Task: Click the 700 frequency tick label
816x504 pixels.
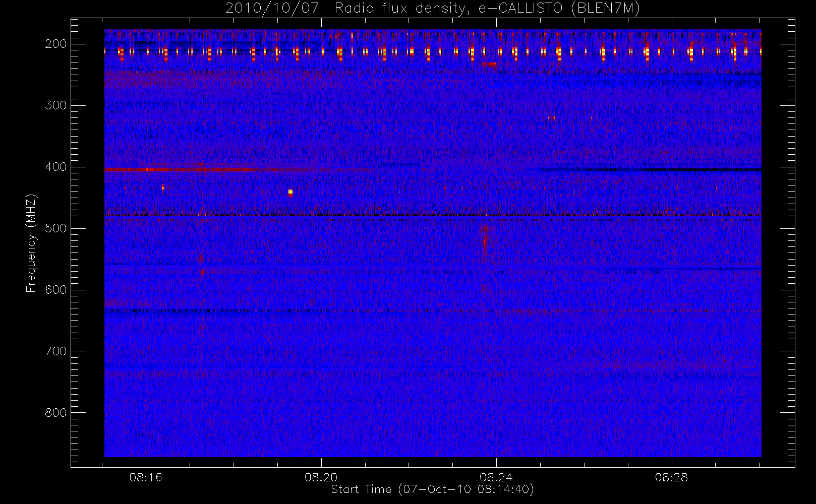Action: [56, 351]
